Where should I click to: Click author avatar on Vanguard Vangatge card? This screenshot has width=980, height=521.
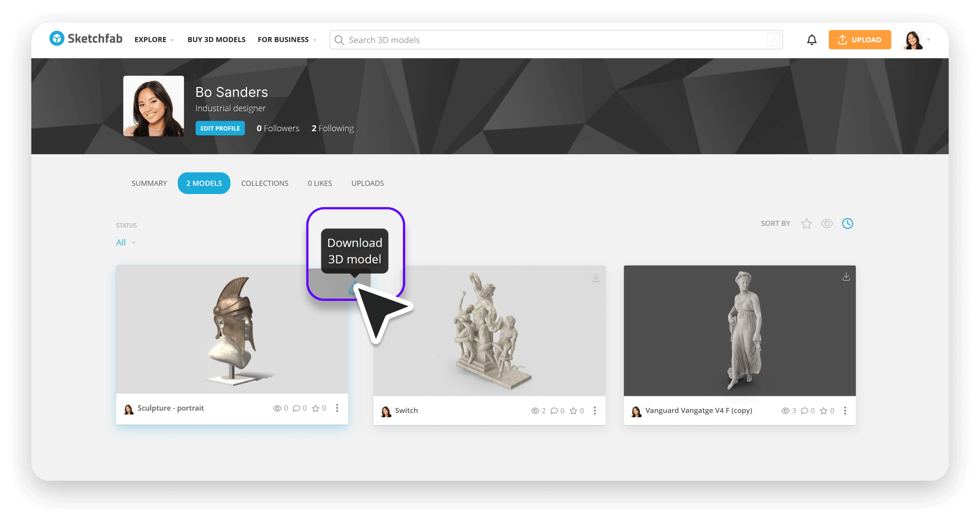[x=636, y=411]
